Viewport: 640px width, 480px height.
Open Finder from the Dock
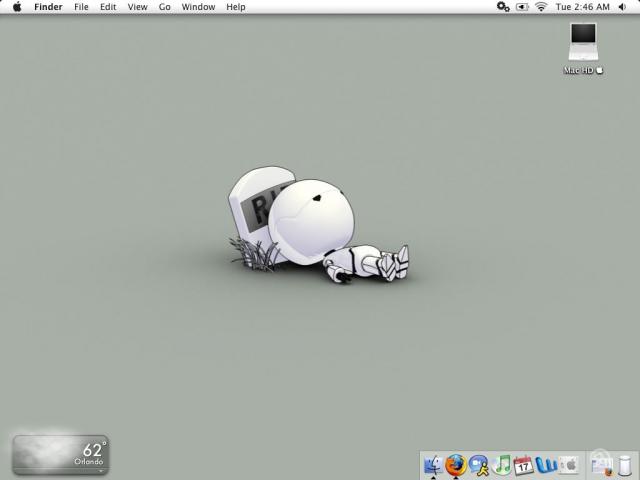pos(433,464)
